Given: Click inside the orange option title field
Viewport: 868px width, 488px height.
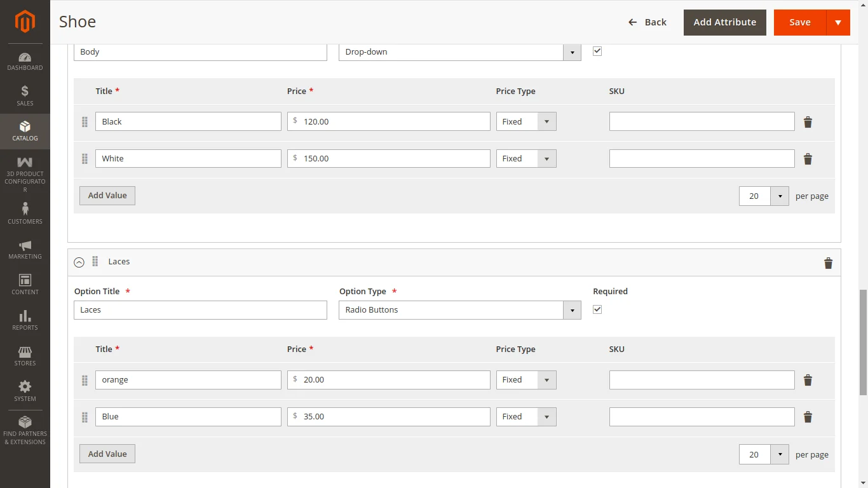Looking at the screenshot, I should pyautogui.click(x=188, y=379).
